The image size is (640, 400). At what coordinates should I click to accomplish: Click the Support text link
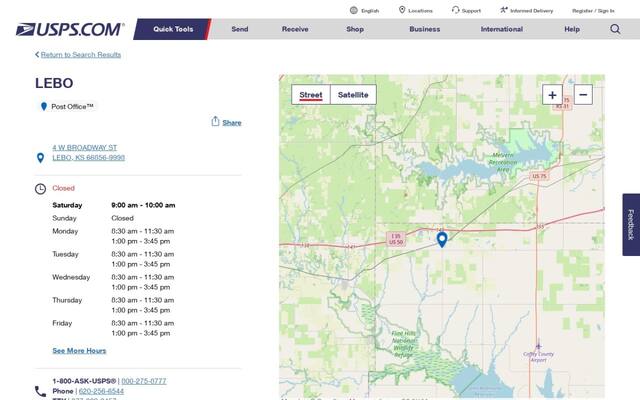click(471, 11)
